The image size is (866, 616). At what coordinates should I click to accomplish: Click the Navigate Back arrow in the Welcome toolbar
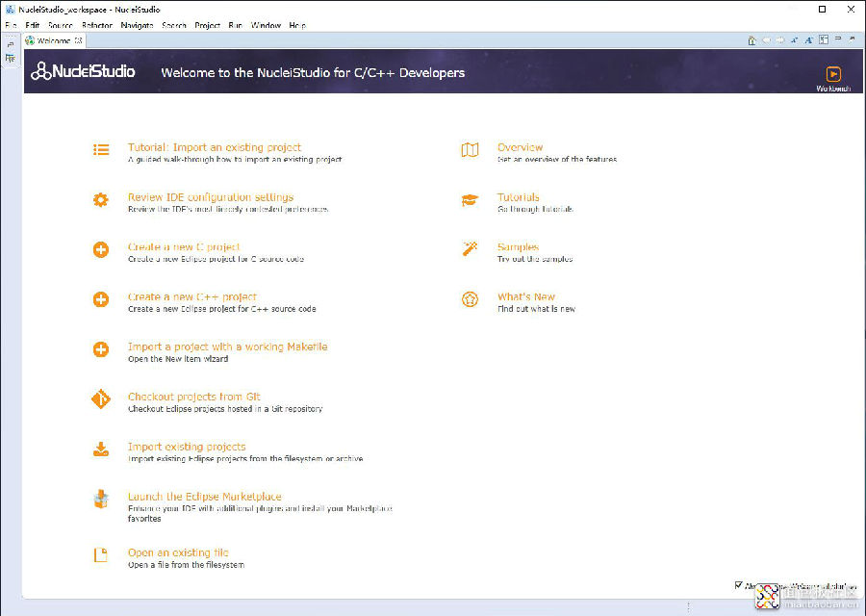[767, 39]
